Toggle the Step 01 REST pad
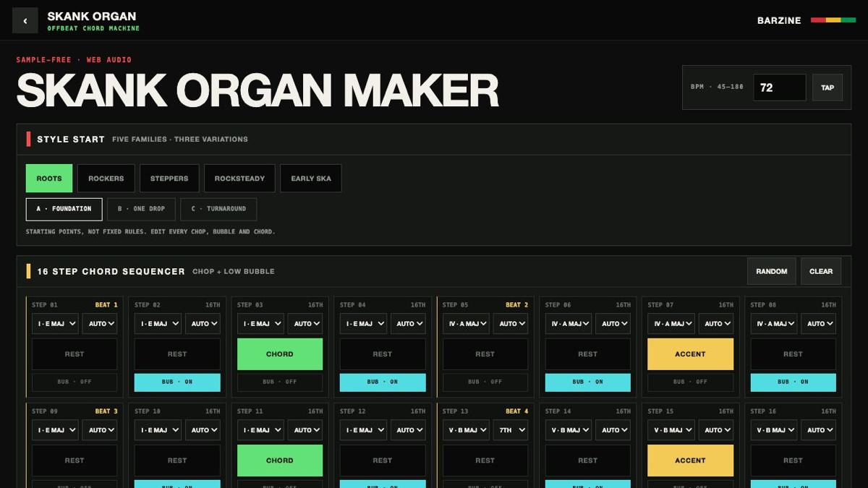The image size is (868, 488). coord(75,354)
